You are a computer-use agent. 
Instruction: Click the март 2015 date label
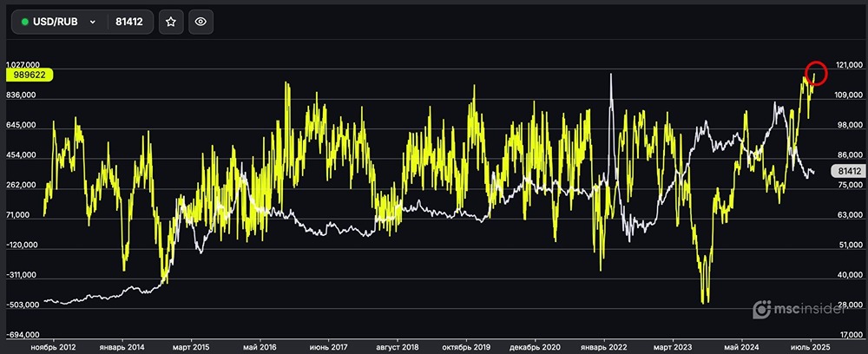coord(190,347)
